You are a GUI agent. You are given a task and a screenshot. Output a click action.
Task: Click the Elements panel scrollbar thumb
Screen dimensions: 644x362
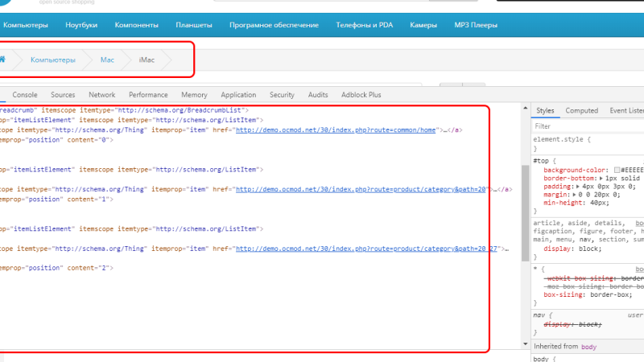[x=526, y=213]
